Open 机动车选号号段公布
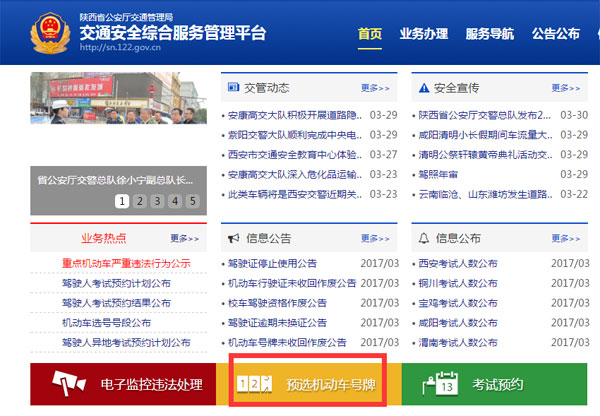600x416 pixels. coord(106,323)
